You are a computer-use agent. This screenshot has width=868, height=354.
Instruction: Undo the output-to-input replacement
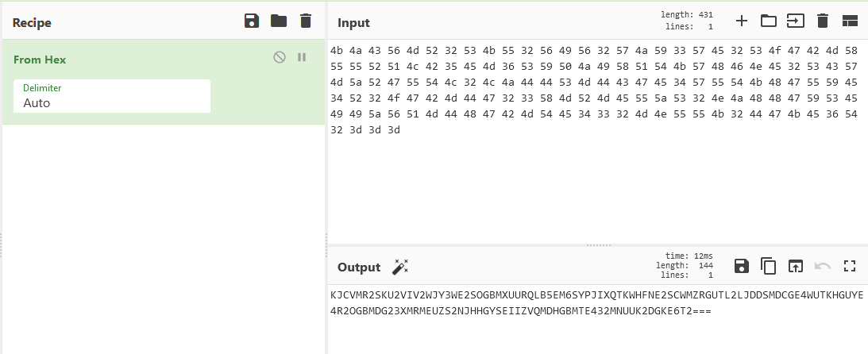(x=823, y=267)
